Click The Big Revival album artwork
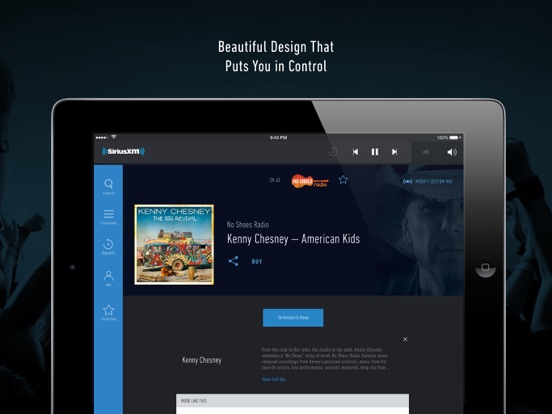This screenshot has width=552, height=414. pos(174,244)
